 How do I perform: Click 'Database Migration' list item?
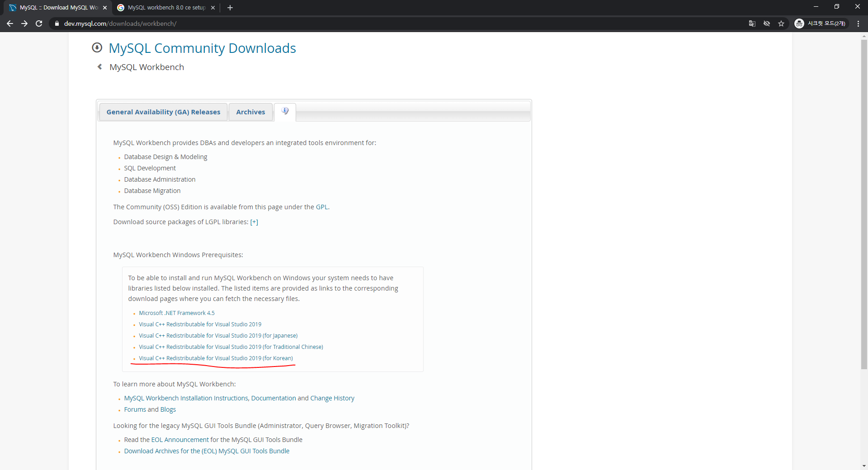click(152, 191)
